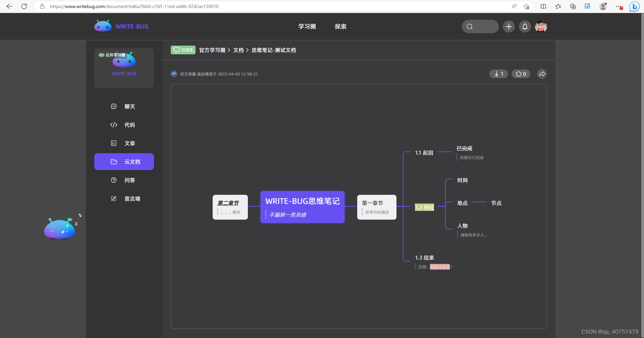Open the IE mode icon

(x=588, y=6)
